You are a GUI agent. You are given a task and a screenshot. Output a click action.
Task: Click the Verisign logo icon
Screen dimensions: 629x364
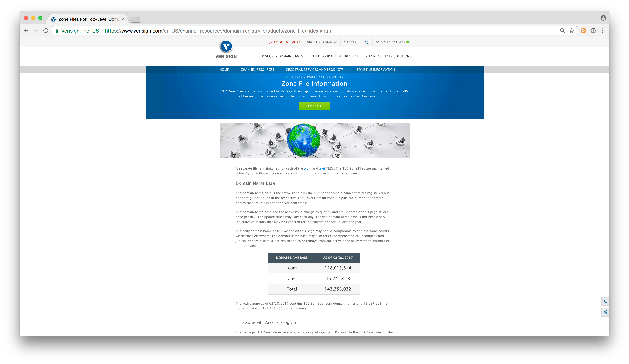coord(227,46)
